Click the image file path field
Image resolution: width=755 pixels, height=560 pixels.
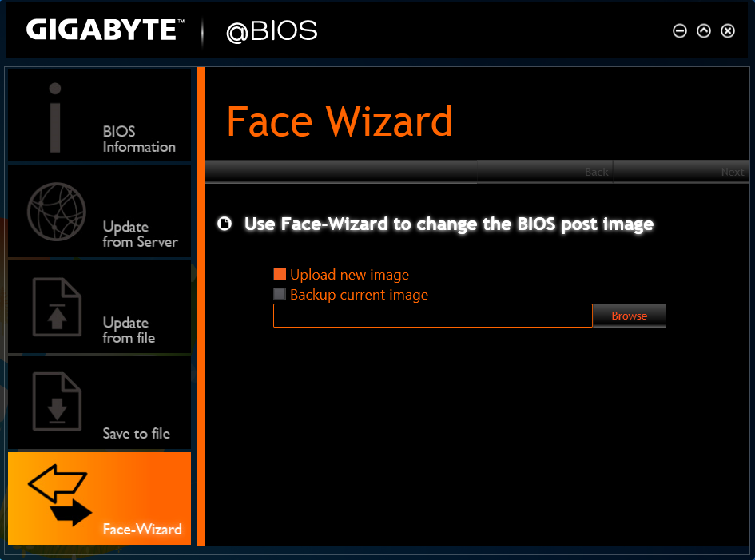[x=433, y=316]
